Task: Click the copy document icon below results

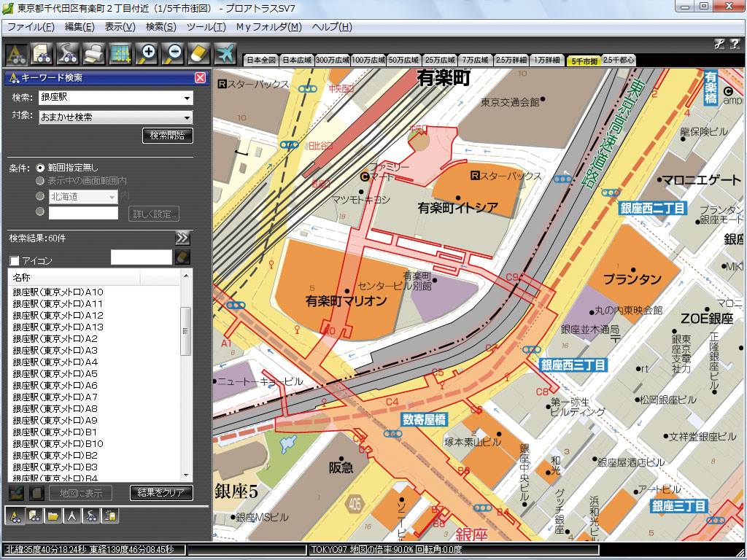Action: 37,492
